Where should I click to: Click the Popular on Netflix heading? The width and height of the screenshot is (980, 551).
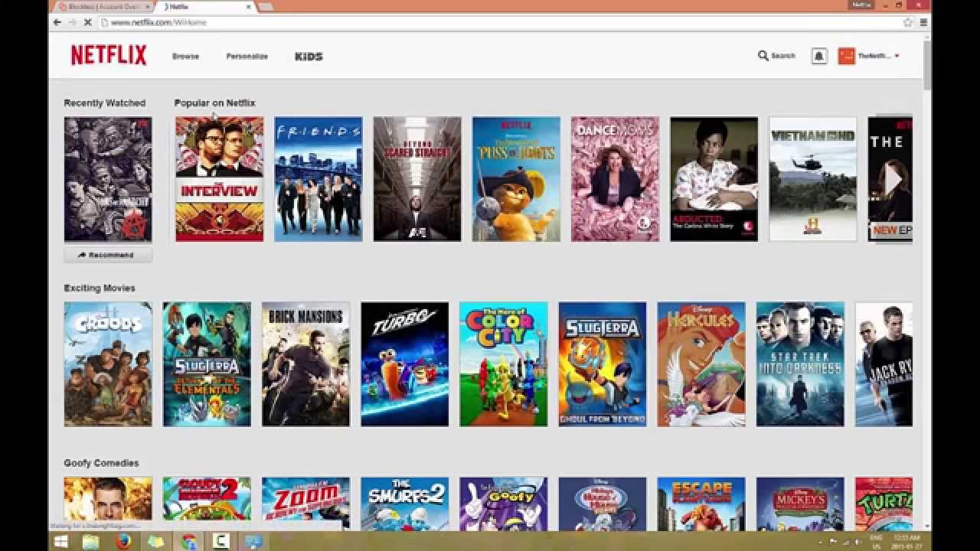(x=214, y=103)
